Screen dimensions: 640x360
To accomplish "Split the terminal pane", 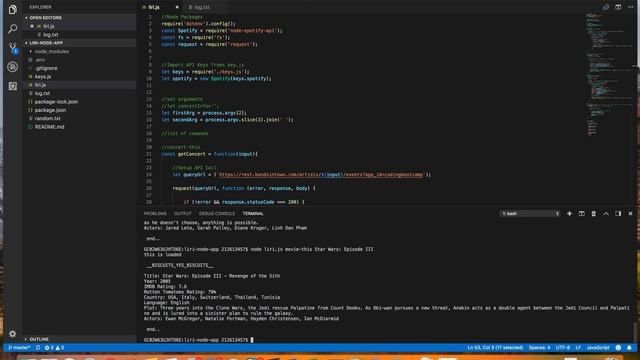I will (x=581, y=213).
